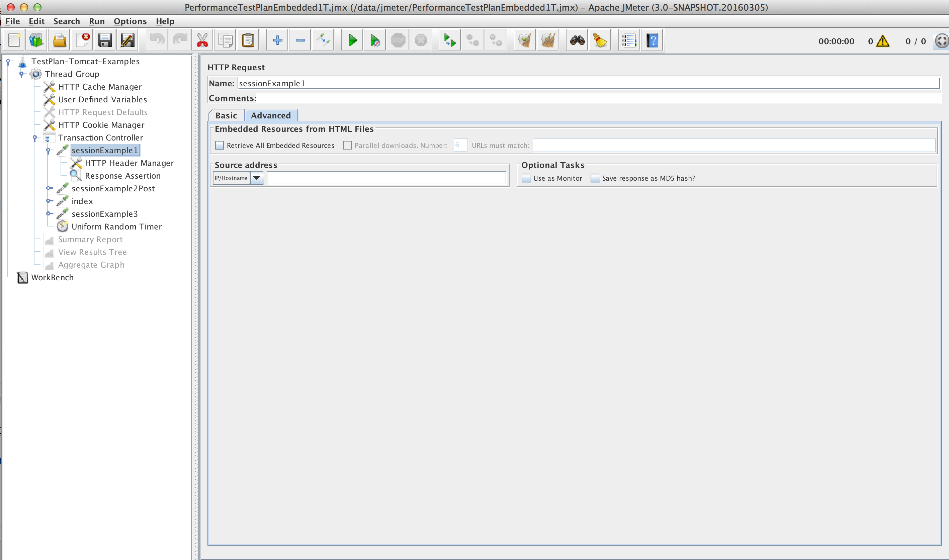Expand the sessionExample2Post tree node
The image size is (949, 560).
click(x=49, y=188)
